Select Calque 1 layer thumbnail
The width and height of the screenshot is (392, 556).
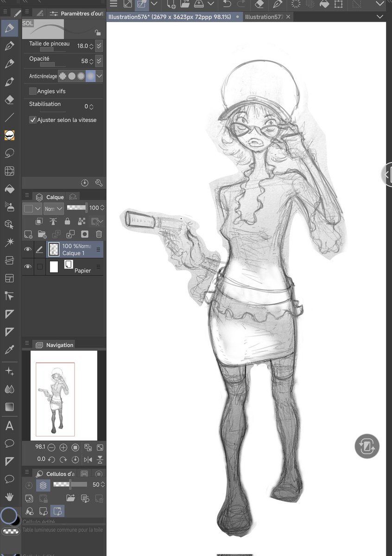[54, 250]
